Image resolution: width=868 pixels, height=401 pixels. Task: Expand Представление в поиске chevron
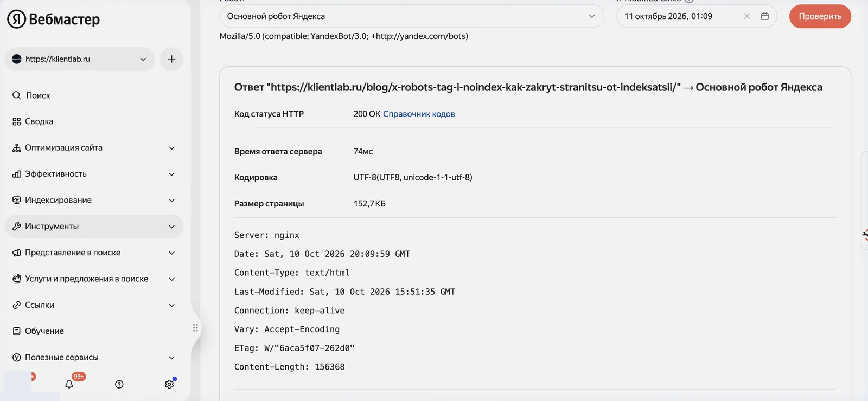pos(171,253)
